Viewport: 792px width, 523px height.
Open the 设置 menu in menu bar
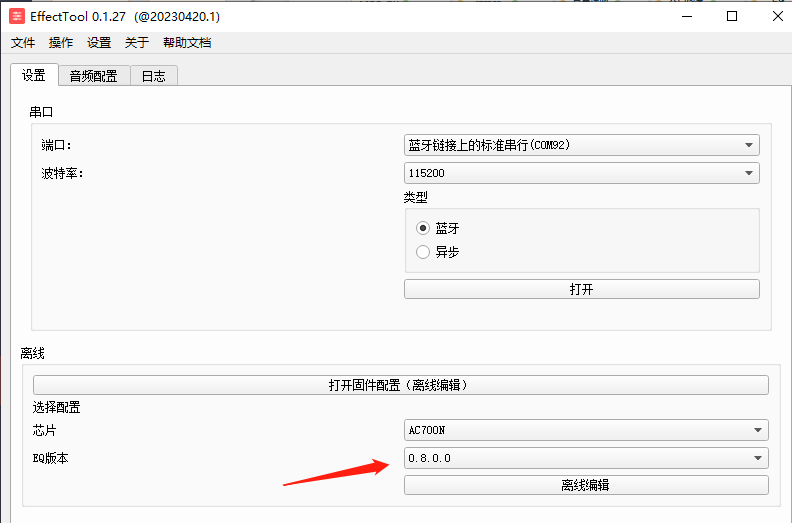(99, 43)
